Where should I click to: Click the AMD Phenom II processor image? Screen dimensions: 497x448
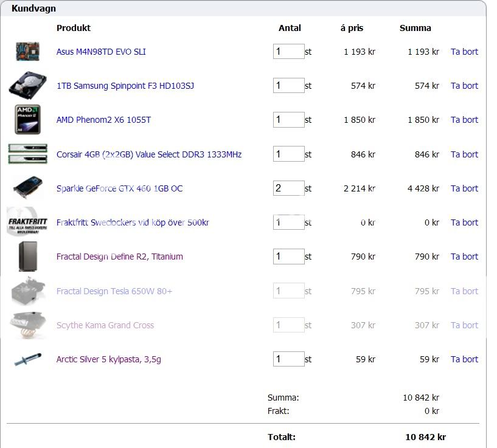(x=27, y=120)
